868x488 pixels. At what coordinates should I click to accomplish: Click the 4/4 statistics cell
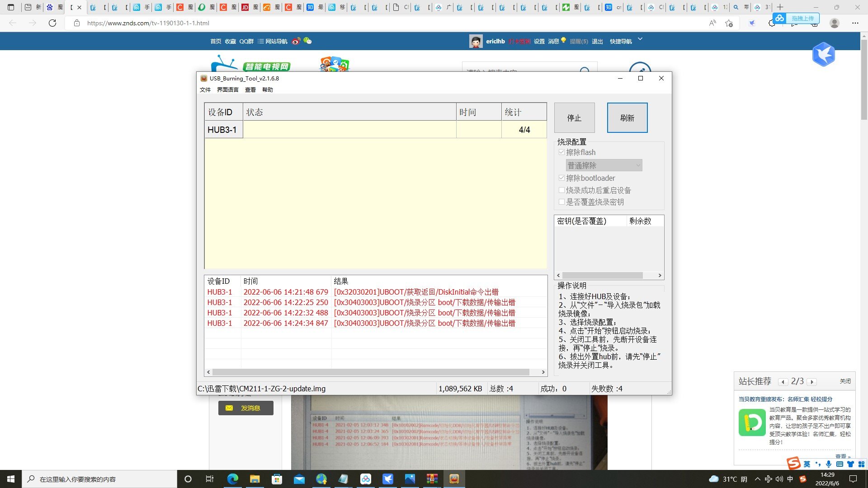(x=524, y=130)
